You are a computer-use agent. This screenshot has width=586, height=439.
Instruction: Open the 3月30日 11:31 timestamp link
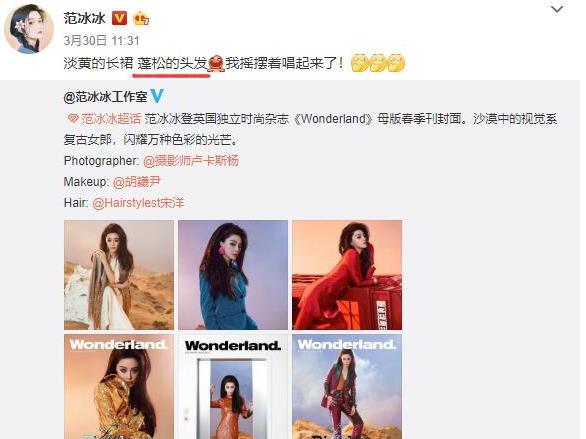tap(101, 40)
